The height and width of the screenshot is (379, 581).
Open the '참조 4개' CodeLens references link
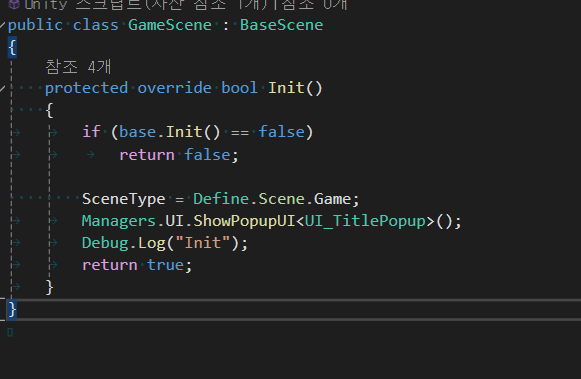coord(78,67)
